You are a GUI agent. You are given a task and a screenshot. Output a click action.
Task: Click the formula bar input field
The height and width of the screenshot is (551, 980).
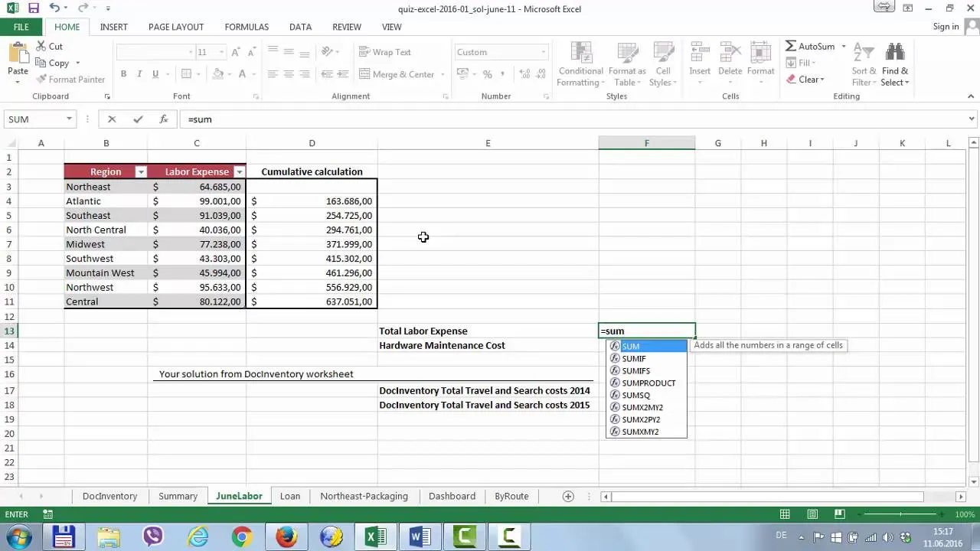pyautogui.click(x=574, y=119)
